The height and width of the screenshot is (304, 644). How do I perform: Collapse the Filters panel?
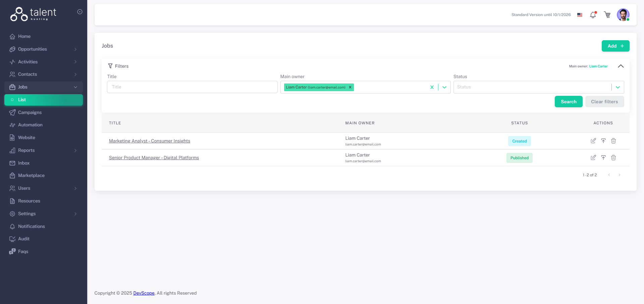point(621,66)
